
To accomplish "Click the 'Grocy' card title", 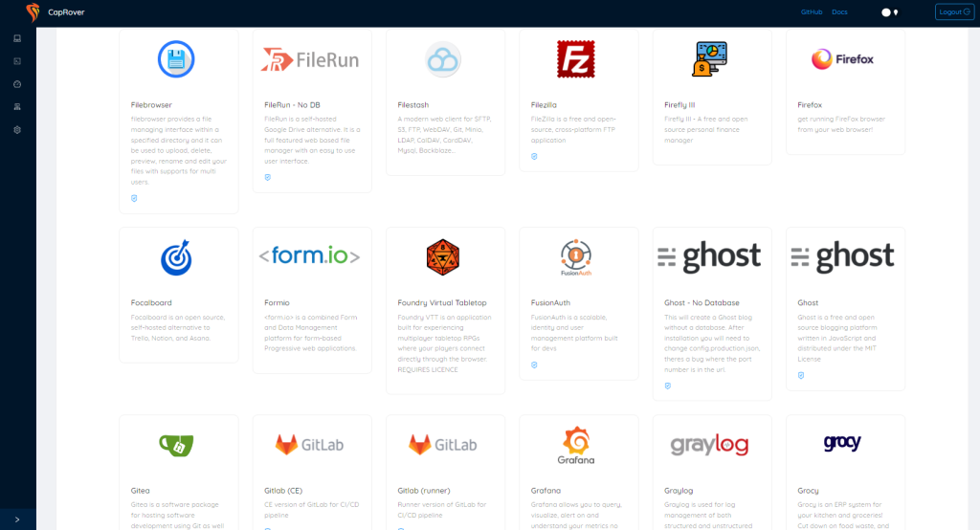I will coord(808,491).
